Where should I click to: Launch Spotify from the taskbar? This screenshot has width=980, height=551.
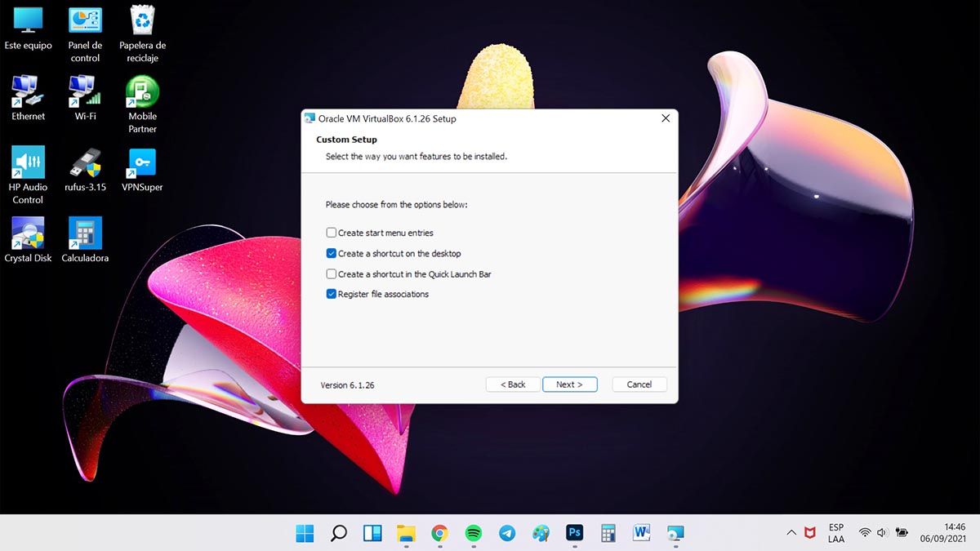[x=473, y=533]
